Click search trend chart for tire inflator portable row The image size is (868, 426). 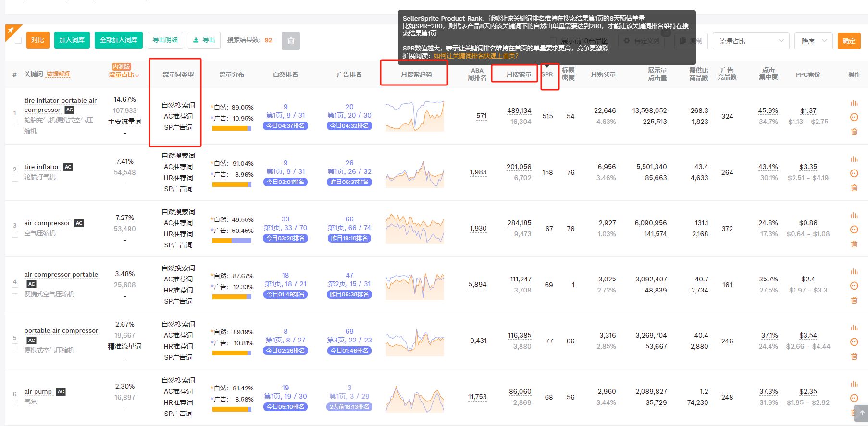(415, 116)
